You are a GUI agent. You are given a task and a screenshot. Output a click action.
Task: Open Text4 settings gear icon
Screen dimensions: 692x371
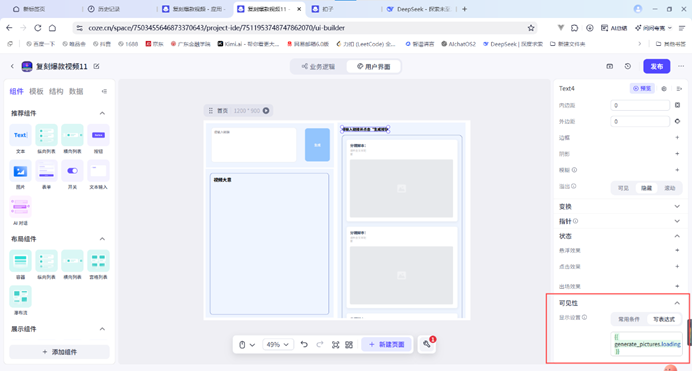(664, 89)
